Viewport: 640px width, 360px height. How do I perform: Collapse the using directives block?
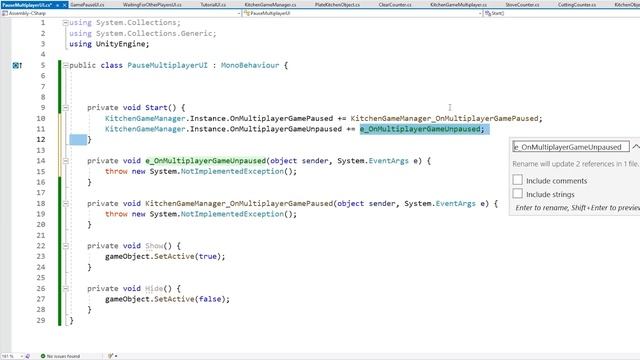click(x=65, y=23)
